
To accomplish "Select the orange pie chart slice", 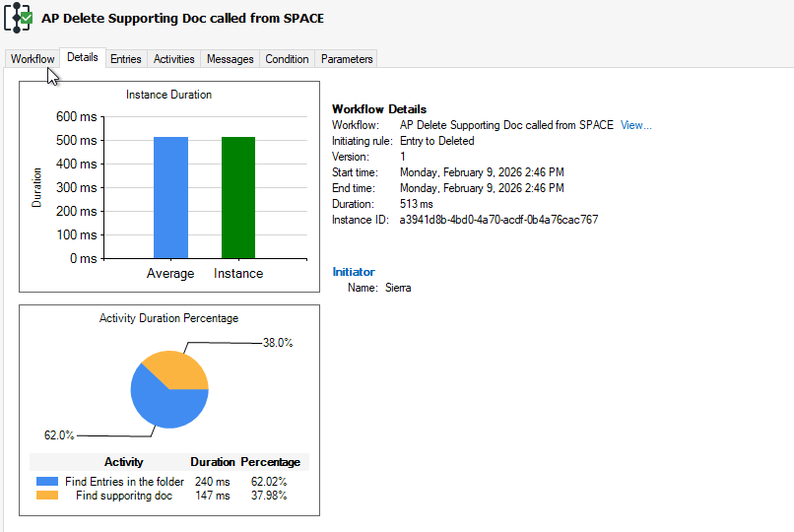I will click(179, 368).
